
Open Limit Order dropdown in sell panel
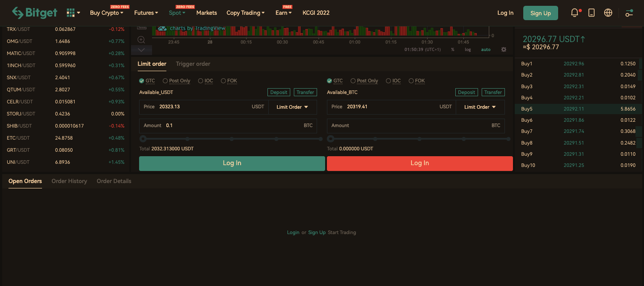pyautogui.click(x=480, y=107)
